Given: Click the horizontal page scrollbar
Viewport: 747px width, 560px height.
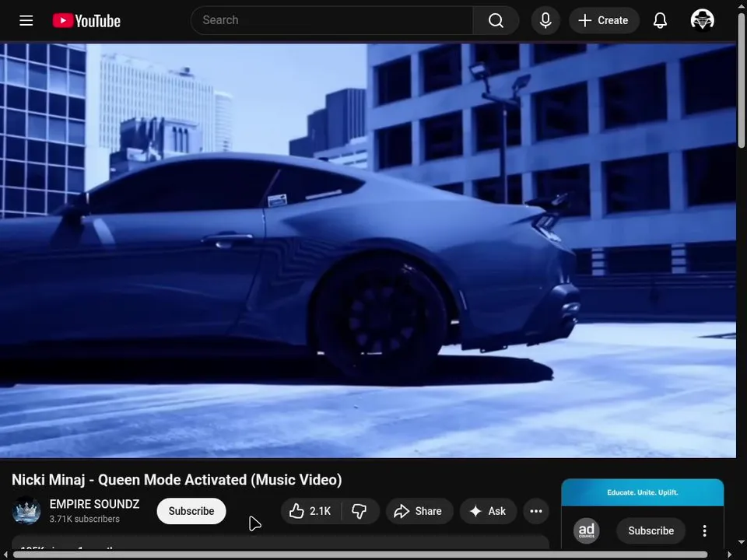Looking at the screenshot, I should [360, 555].
